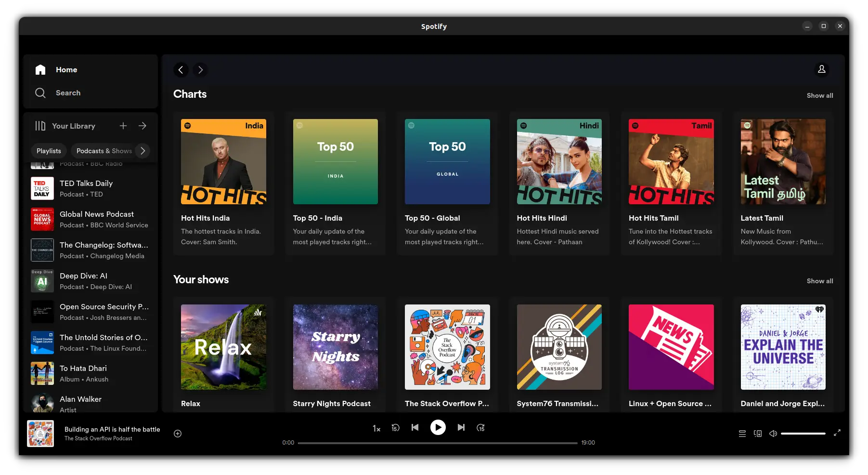Screen dimensions: 868x475
Task: Open the Hot Hits Tamil playlist
Action: pos(671,184)
